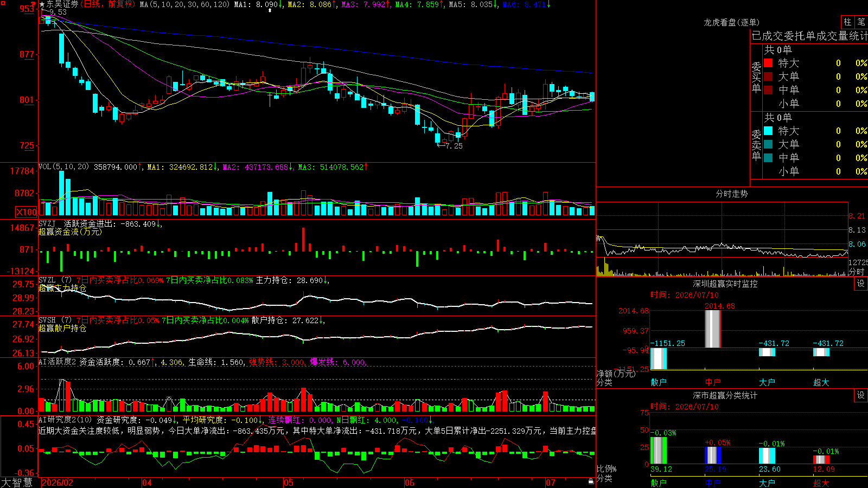This screenshot has width=868, height=488.
Task: Click the 深市超赢分类统计 panel title
Action: click(725, 395)
